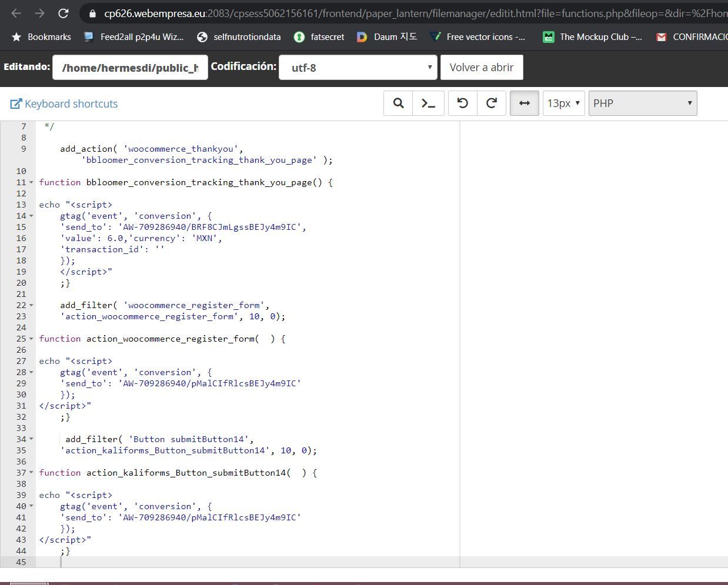Open the Feed2all p2p4u bookmark
The height and width of the screenshot is (585, 728).
point(133,36)
